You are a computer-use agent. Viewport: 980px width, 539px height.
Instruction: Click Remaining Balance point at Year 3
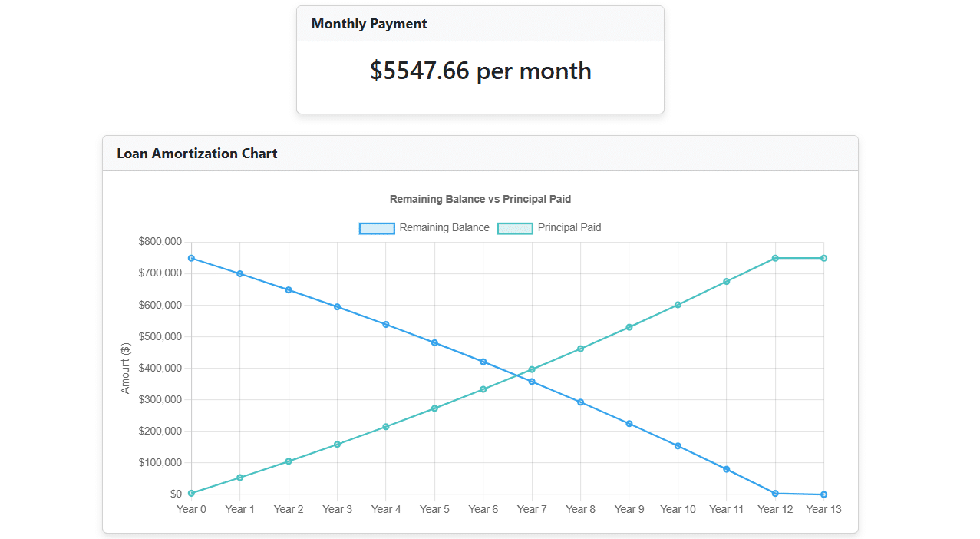(337, 306)
